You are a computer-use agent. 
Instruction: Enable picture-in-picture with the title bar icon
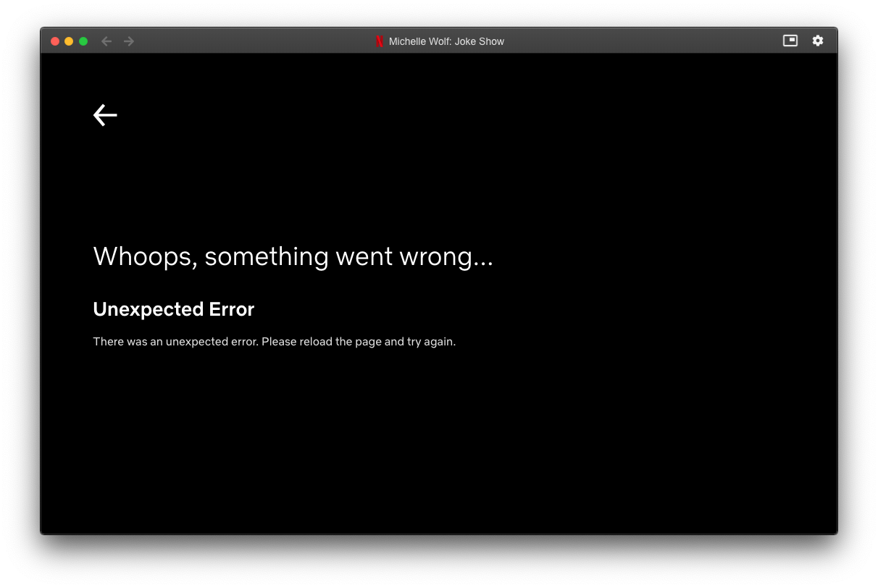(790, 41)
